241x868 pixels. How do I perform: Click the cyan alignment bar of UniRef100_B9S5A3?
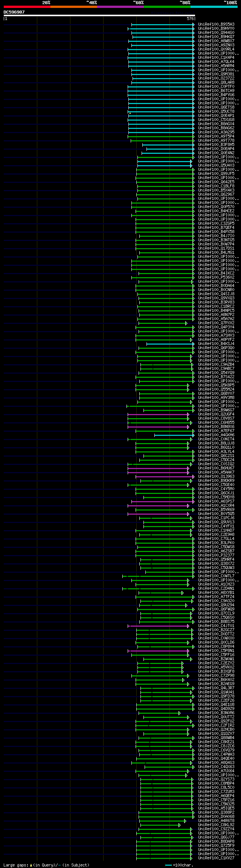coord(163,25)
